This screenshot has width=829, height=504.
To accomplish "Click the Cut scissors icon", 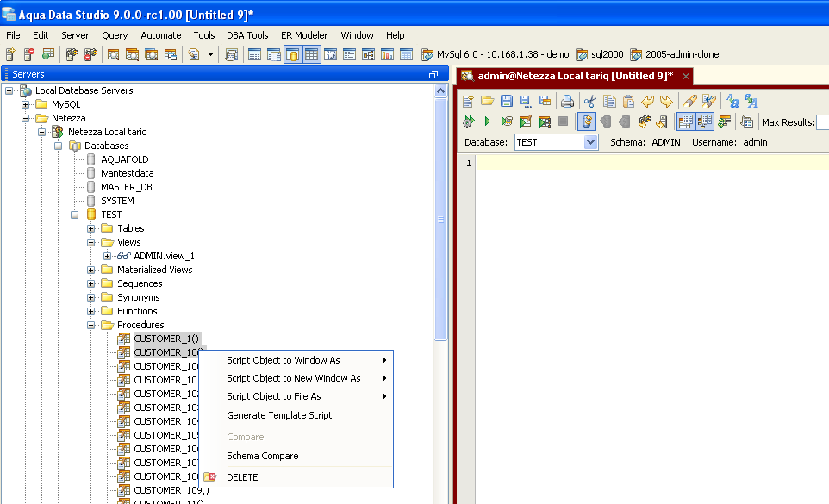I will pos(590,101).
